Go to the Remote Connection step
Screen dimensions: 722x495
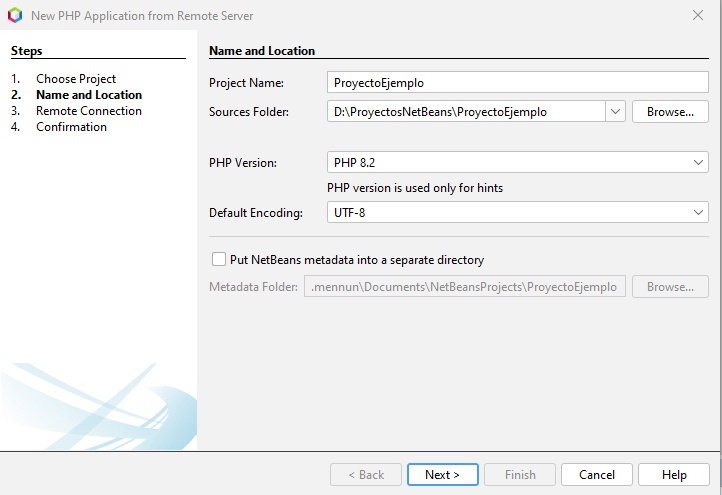88,111
